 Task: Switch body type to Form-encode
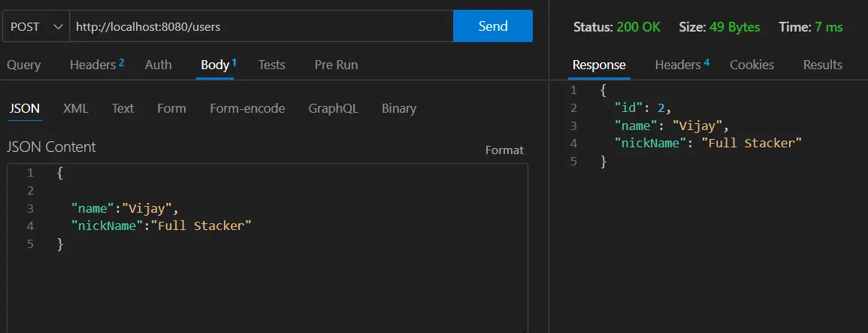click(x=247, y=108)
